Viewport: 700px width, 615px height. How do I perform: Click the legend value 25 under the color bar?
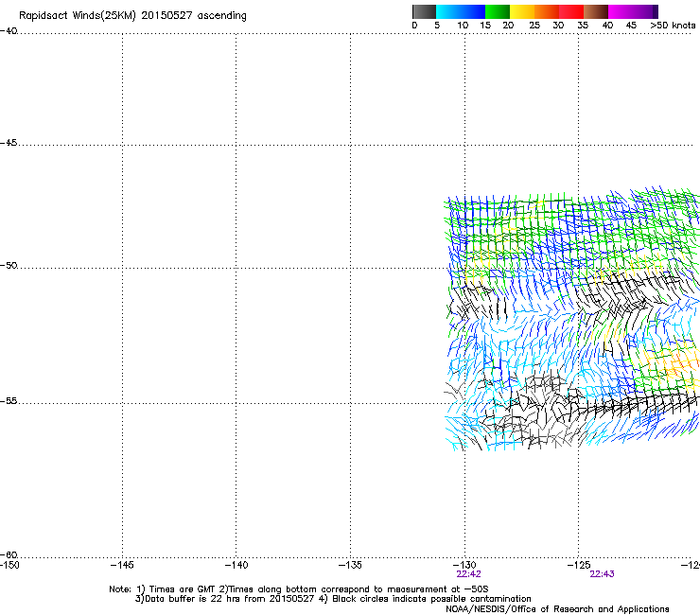[534, 26]
